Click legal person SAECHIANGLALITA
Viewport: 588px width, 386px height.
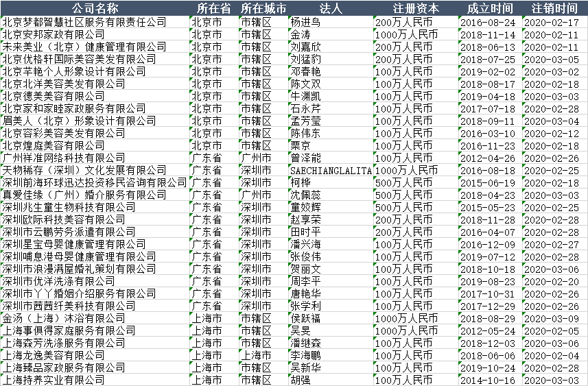331,170
